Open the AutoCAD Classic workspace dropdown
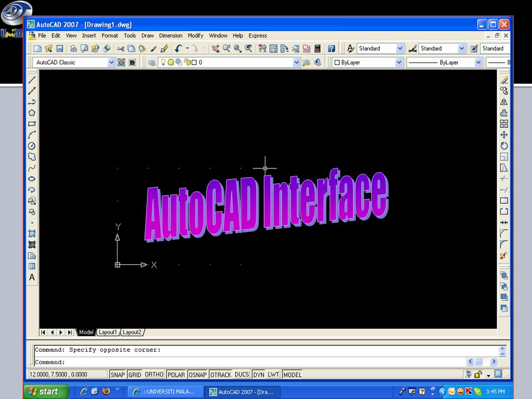This screenshot has height=399, width=532. point(111,63)
